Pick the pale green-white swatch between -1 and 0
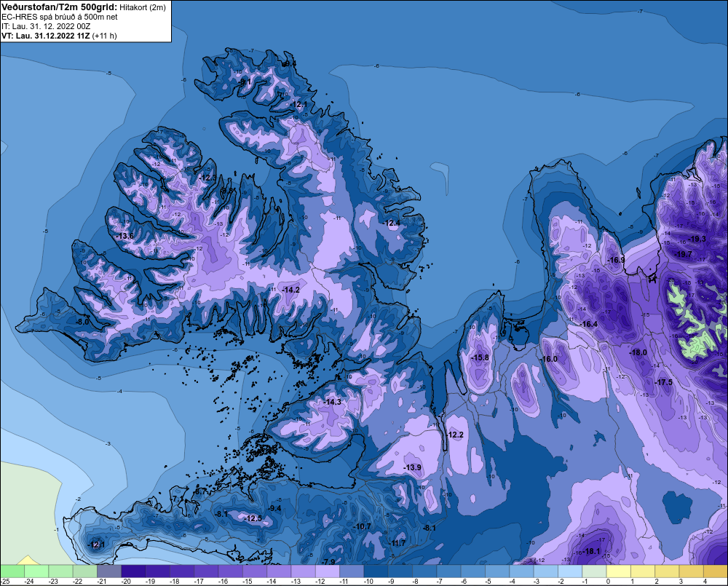Viewport: 728px width, 586px height. tap(594, 571)
